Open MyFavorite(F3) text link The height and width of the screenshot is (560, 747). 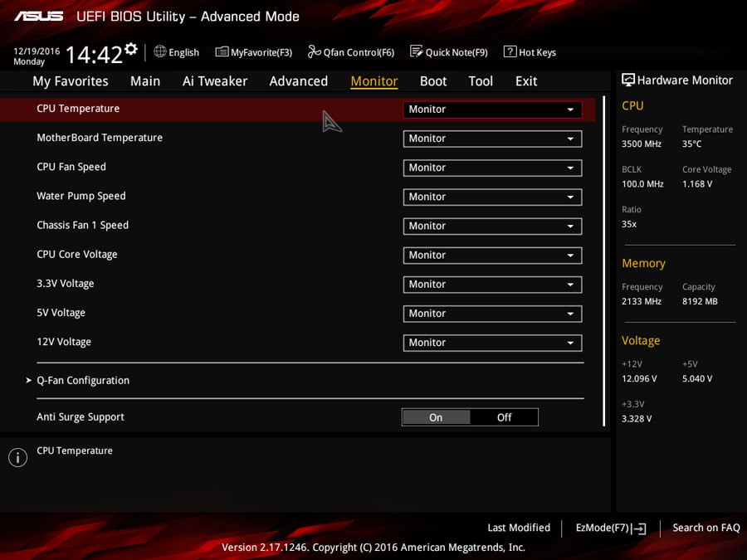pos(261,52)
